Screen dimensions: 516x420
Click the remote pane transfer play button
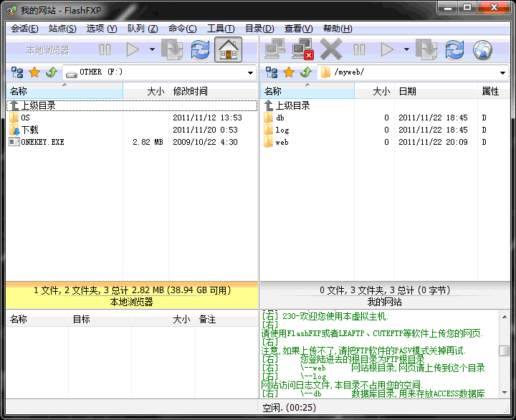[x=387, y=49]
